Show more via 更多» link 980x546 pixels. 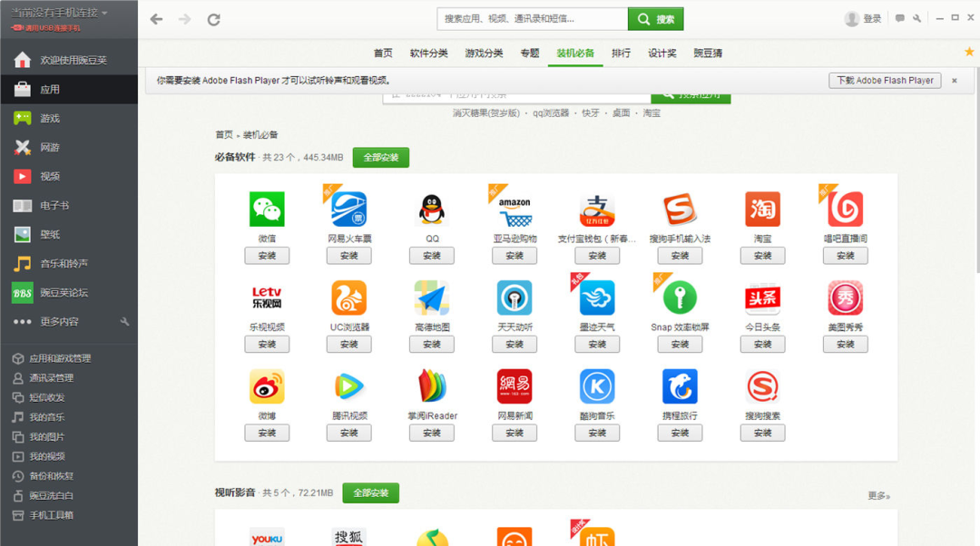coord(878,495)
